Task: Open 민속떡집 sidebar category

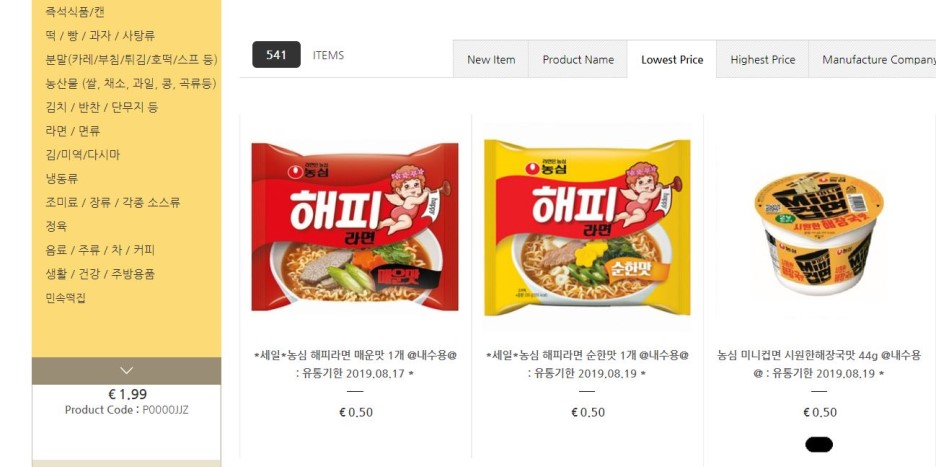Action: pos(66,297)
